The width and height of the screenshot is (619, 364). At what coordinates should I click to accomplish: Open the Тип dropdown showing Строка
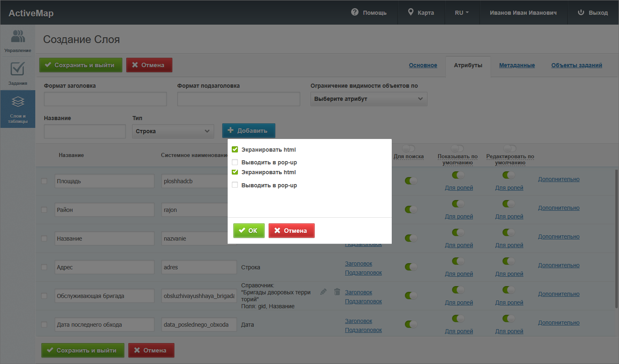click(x=173, y=131)
